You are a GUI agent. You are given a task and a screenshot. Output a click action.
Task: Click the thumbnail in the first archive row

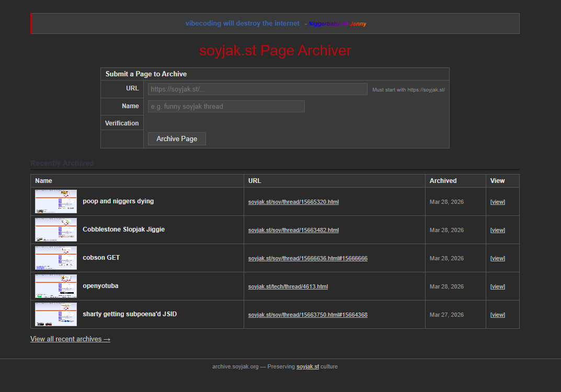click(x=56, y=202)
